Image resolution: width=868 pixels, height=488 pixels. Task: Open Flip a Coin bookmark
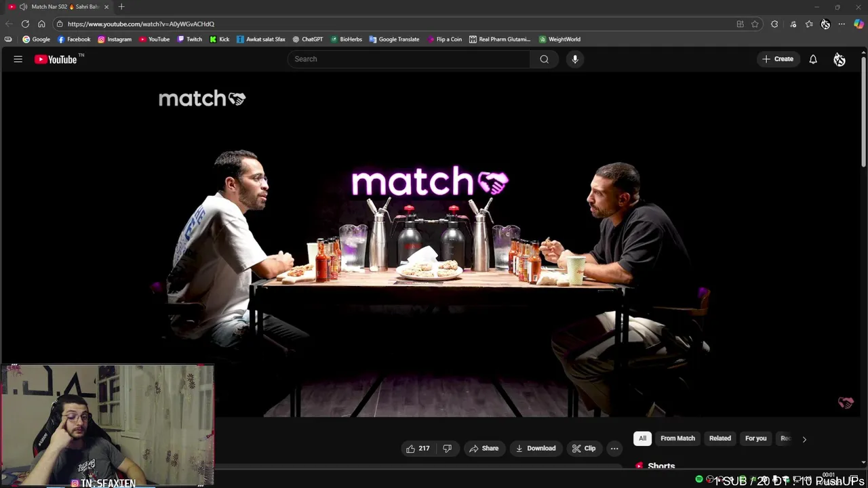click(444, 39)
